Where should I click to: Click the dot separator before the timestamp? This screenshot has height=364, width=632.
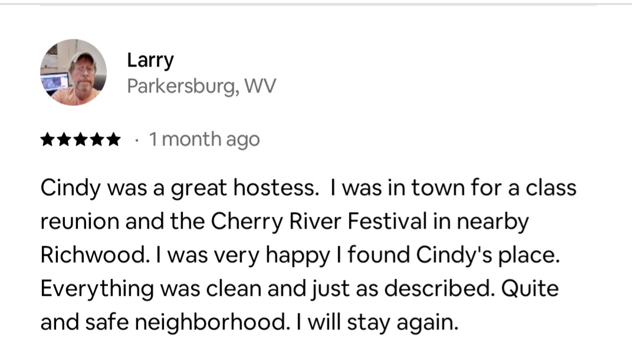click(136, 140)
